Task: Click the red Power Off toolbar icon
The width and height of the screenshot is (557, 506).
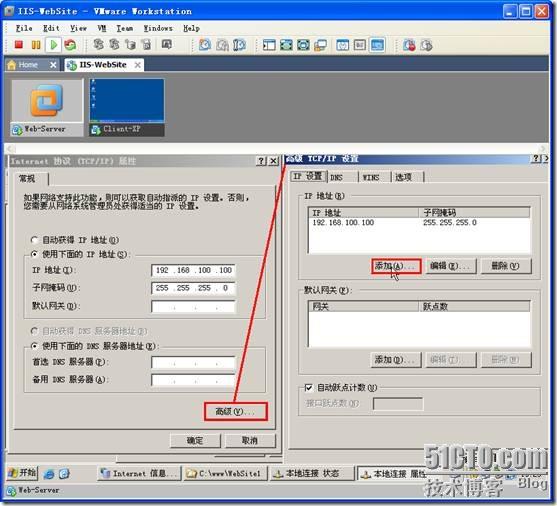Action: tap(18, 45)
